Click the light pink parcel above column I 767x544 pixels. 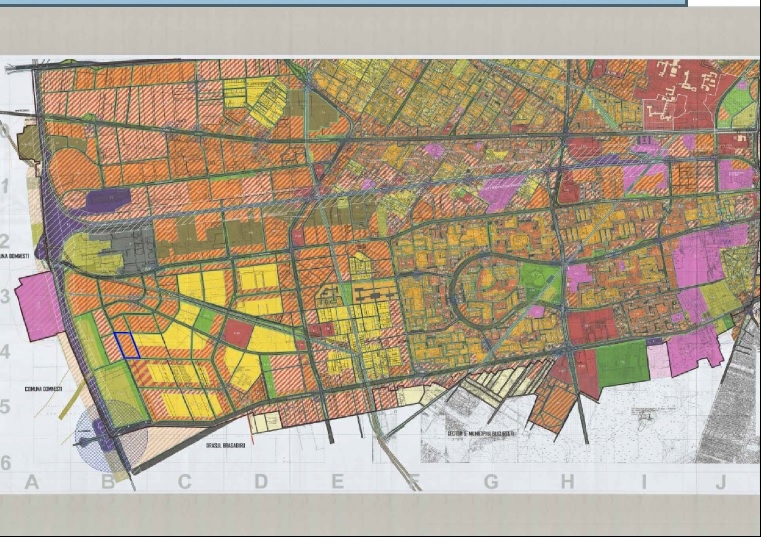click(658, 360)
